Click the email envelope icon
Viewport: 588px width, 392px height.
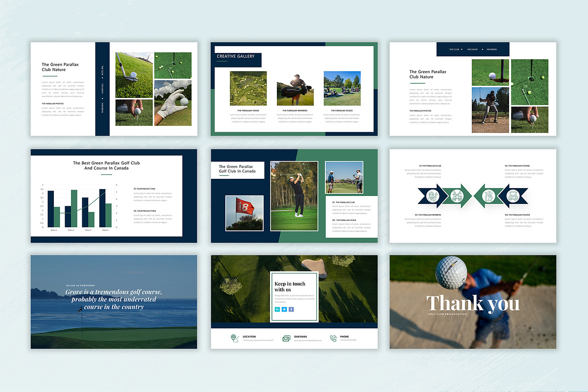[286, 338]
